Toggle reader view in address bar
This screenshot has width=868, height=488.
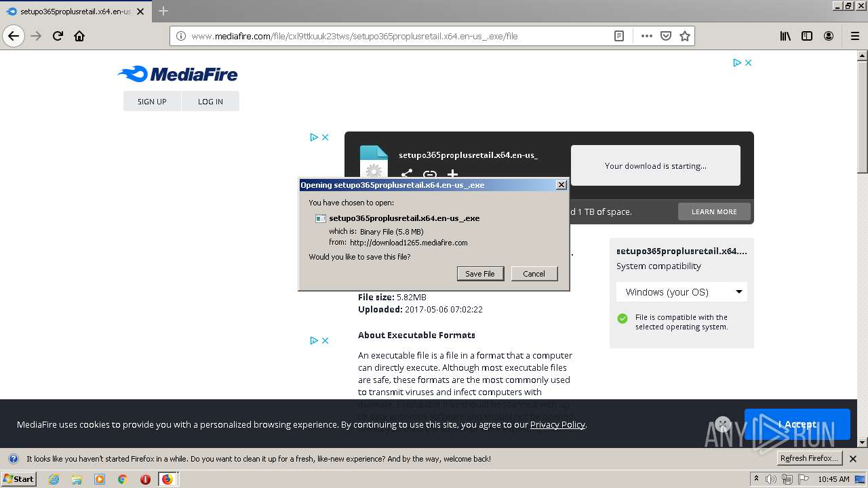[x=619, y=36]
